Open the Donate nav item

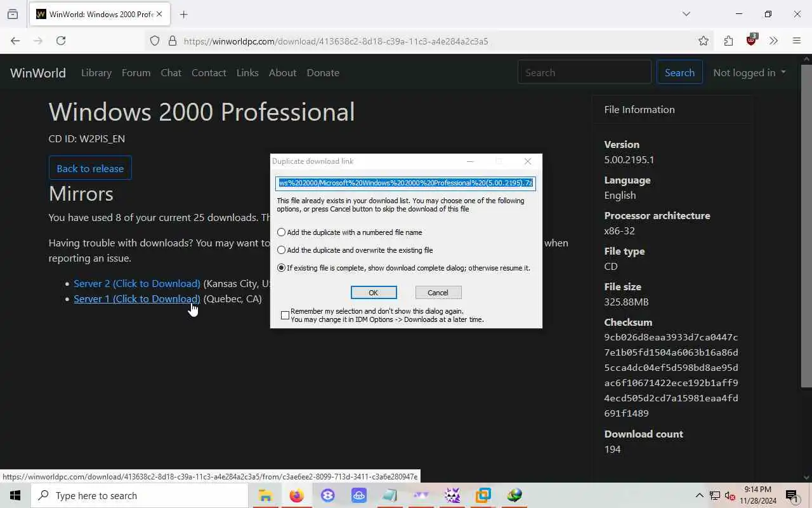(323, 72)
